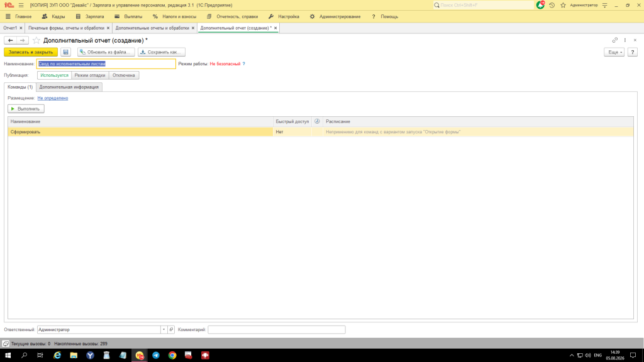Close Дополнительный отчет (создание) tab
Viewport: 644px width, 362px height.
(275, 28)
